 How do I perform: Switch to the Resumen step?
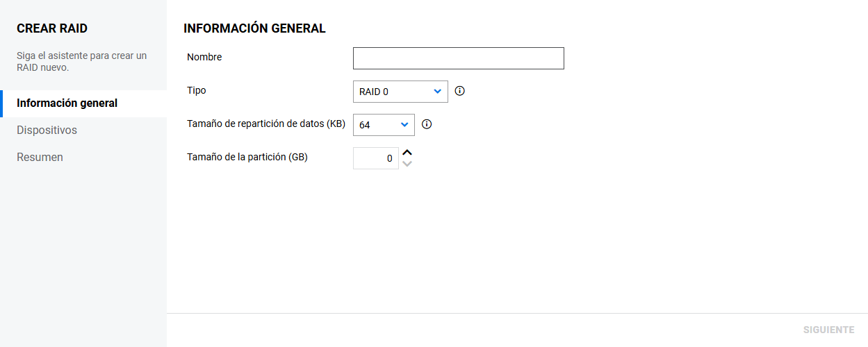click(40, 158)
